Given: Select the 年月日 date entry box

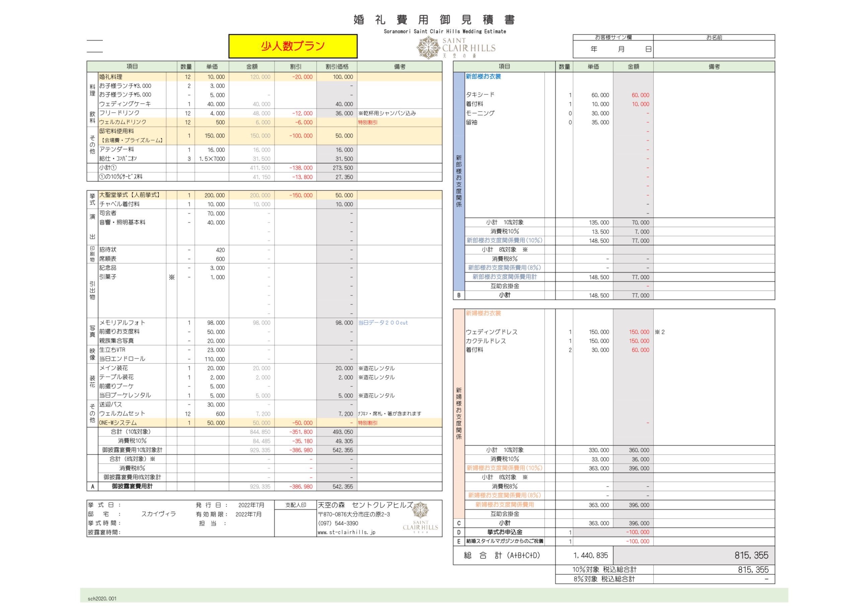Looking at the screenshot, I should click(613, 50).
